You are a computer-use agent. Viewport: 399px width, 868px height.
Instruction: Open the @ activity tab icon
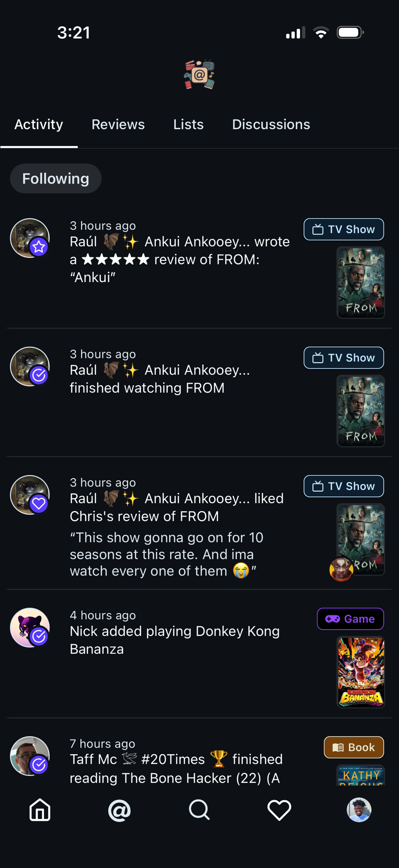click(x=119, y=810)
